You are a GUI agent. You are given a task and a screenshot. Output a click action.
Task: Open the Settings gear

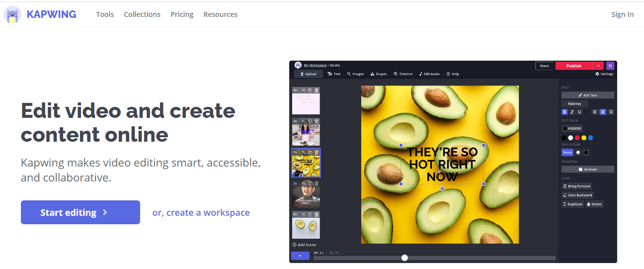point(604,74)
